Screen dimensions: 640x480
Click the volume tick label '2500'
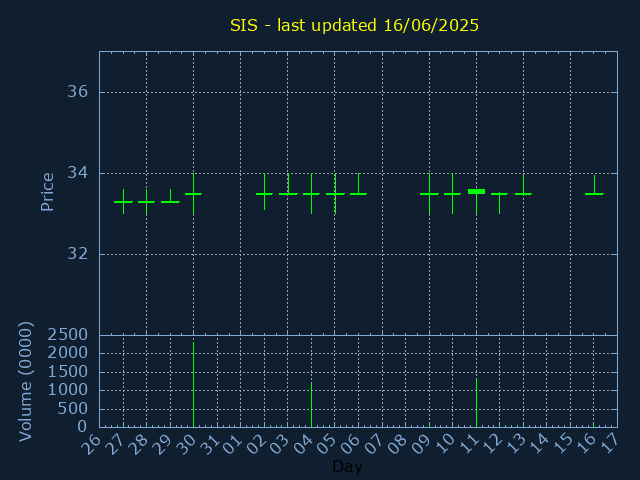tap(68, 335)
